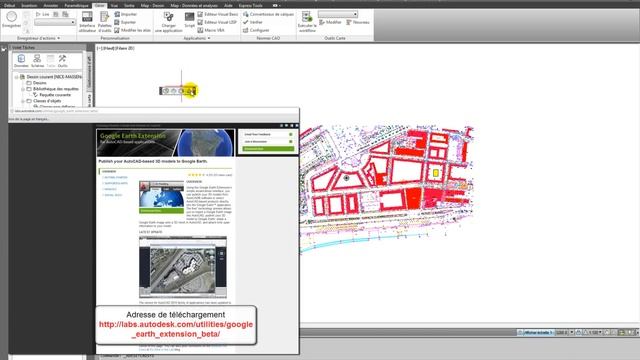
Task: Open the status bar scale dropdown
Action: [572, 333]
